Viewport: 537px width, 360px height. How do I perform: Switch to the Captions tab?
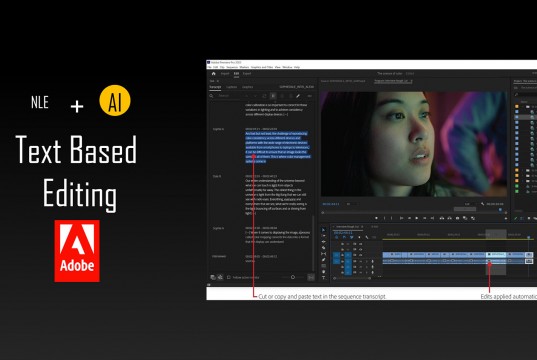[232, 87]
